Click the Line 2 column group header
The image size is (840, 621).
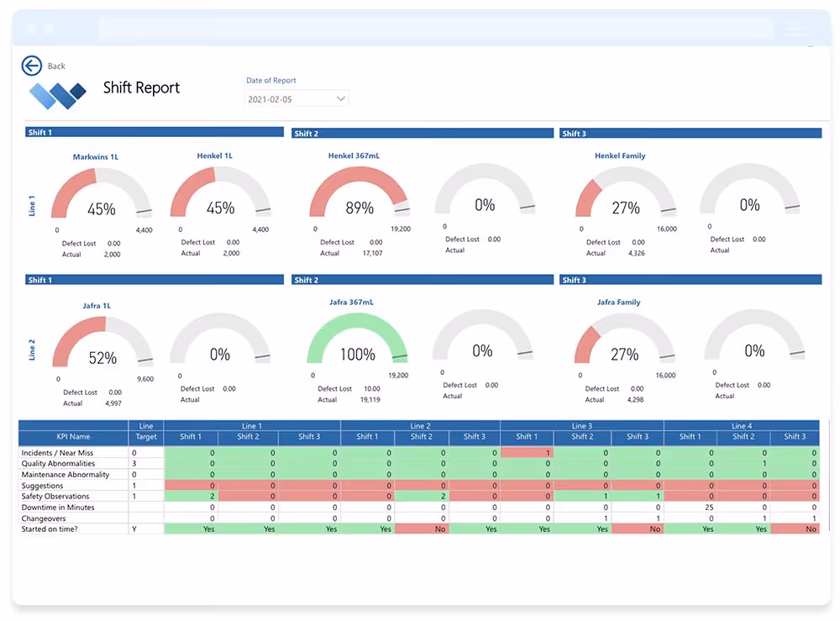(x=420, y=426)
